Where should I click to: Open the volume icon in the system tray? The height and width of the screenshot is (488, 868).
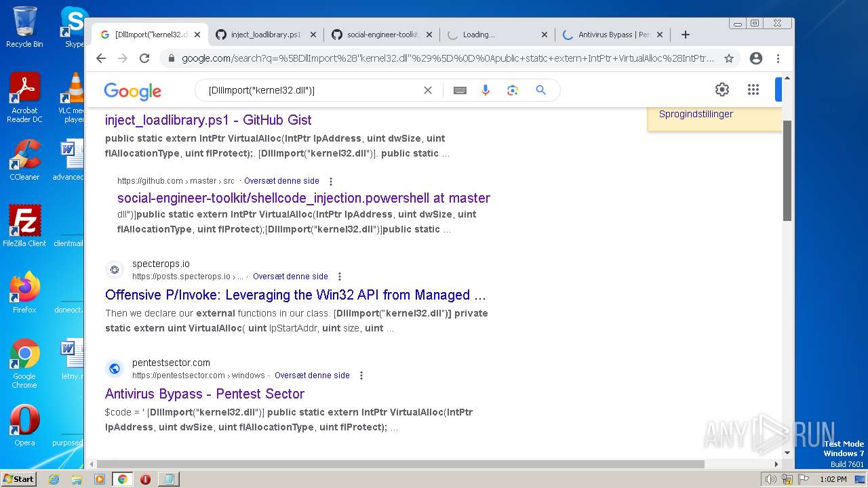click(x=770, y=479)
